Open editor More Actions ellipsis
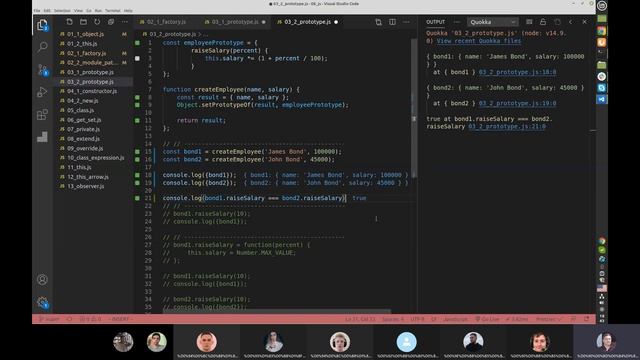 [406, 22]
